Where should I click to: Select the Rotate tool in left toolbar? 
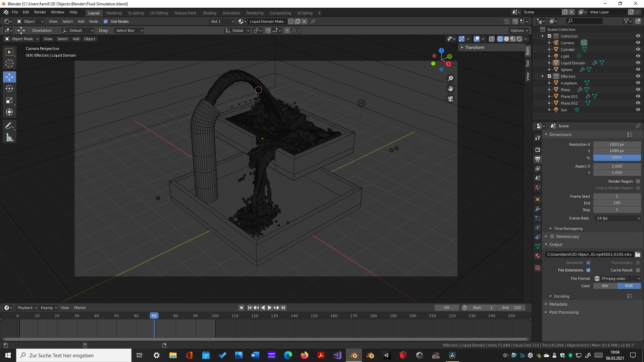pyautogui.click(x=9, y=89)
